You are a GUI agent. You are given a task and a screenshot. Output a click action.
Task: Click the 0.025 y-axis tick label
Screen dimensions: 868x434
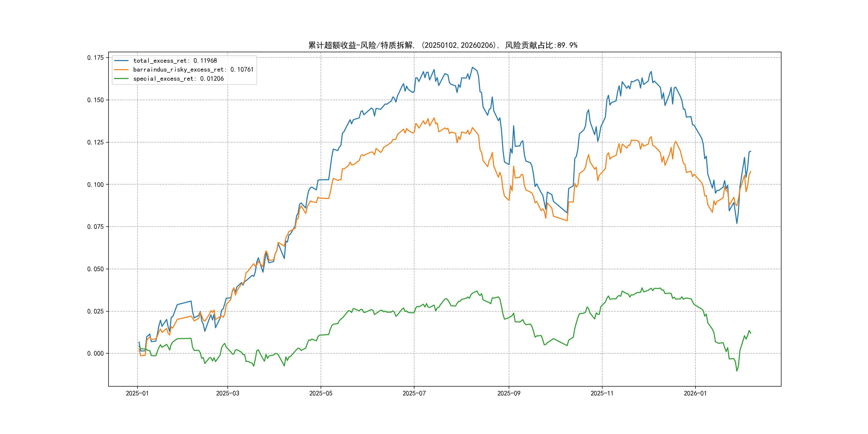pos(95,311)
